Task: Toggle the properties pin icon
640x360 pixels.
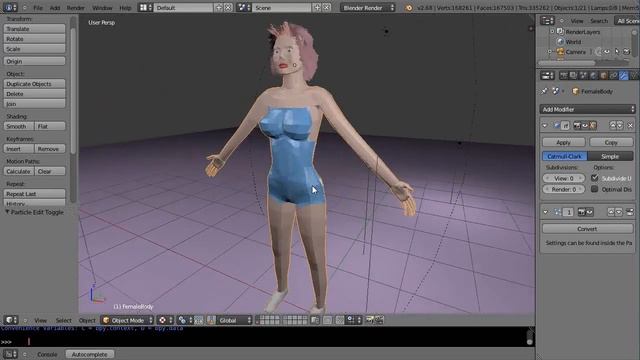Action: 544,91
